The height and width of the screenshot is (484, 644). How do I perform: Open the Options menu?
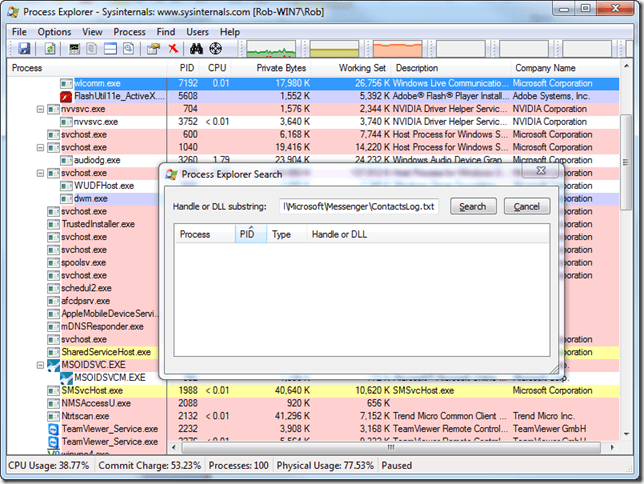tap(54, 32)
